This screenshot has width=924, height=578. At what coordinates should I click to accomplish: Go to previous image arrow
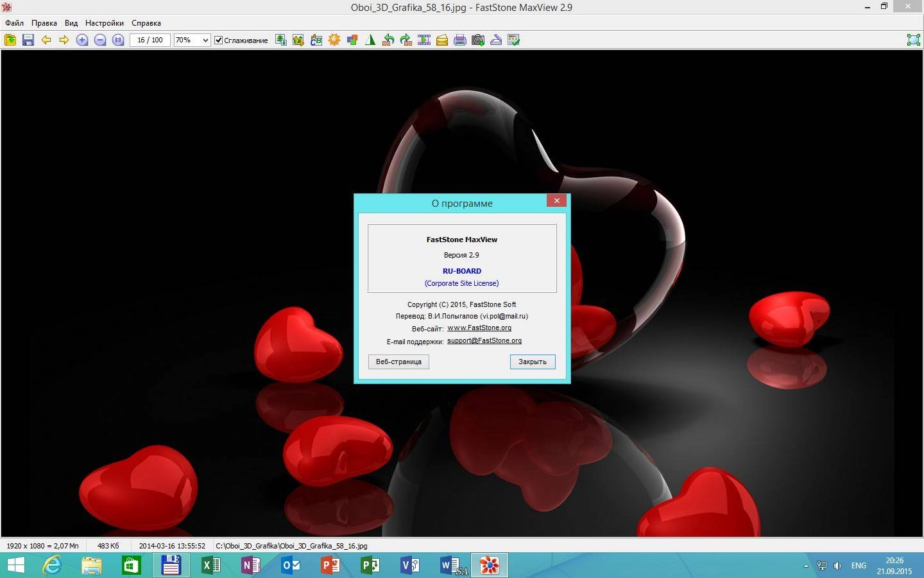46,40
